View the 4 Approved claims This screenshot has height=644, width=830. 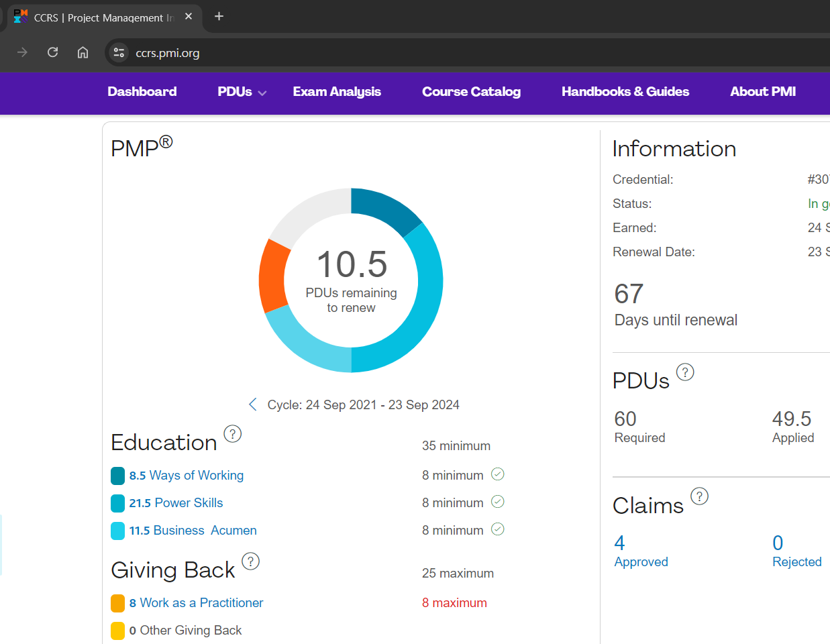click(641, 551)
